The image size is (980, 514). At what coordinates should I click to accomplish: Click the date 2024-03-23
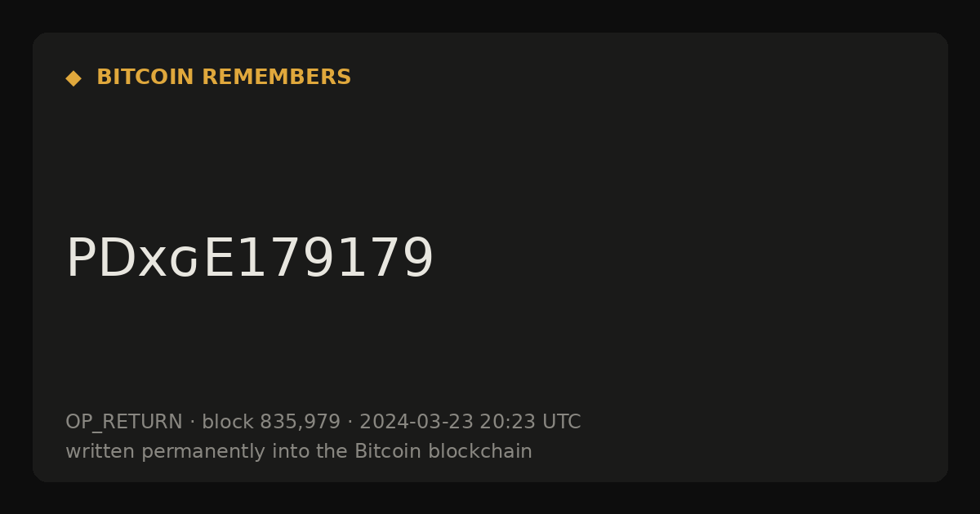[x=416, y=422]
